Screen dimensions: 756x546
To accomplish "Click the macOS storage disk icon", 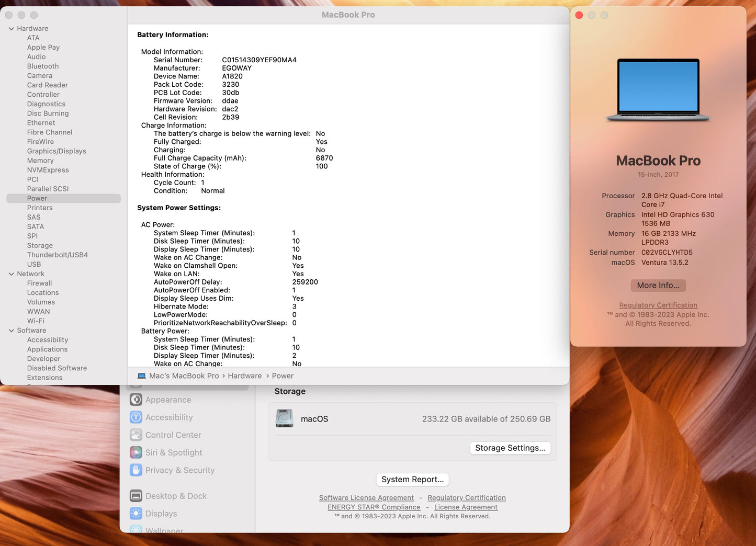I will click(x=285, y=418).
